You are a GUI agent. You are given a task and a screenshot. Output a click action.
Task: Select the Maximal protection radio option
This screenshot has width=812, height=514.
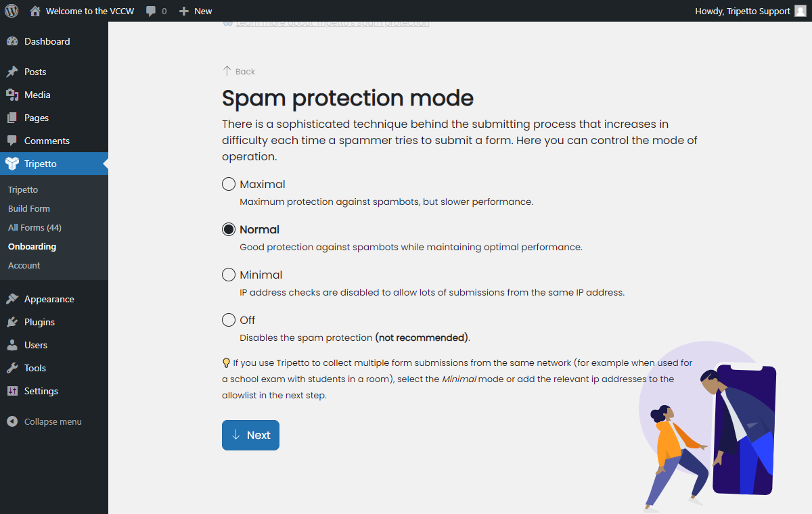point(229,184)
